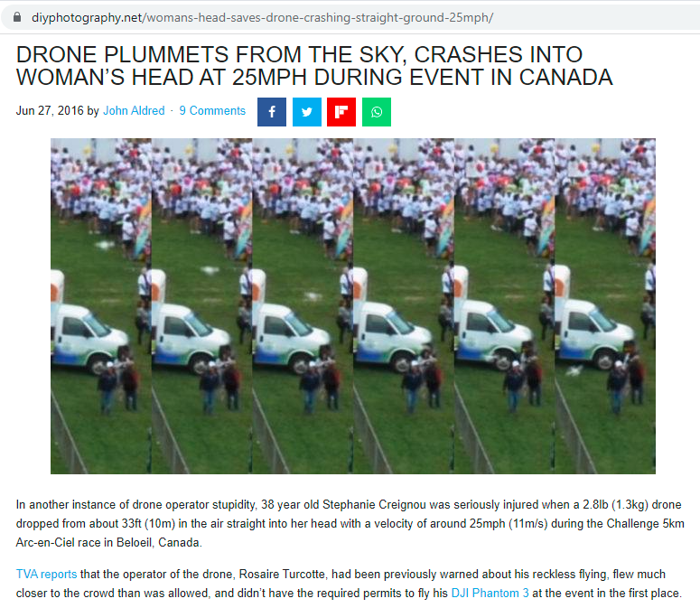Image resolution: width=700 pixels, height=608 pixels.
Task: Click the last frame of the sequence image
Action: tap(605, 306)
